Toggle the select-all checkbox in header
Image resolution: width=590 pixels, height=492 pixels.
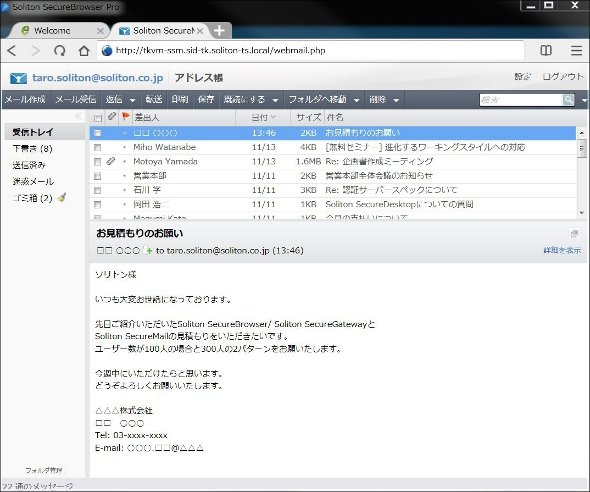[97, 118]
